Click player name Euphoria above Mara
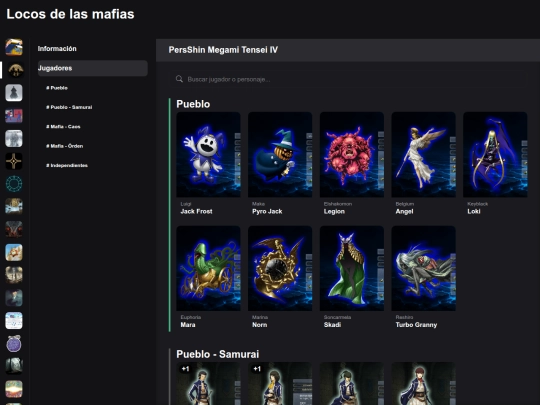Screen dimensions: 540x405 click(190, 317)
